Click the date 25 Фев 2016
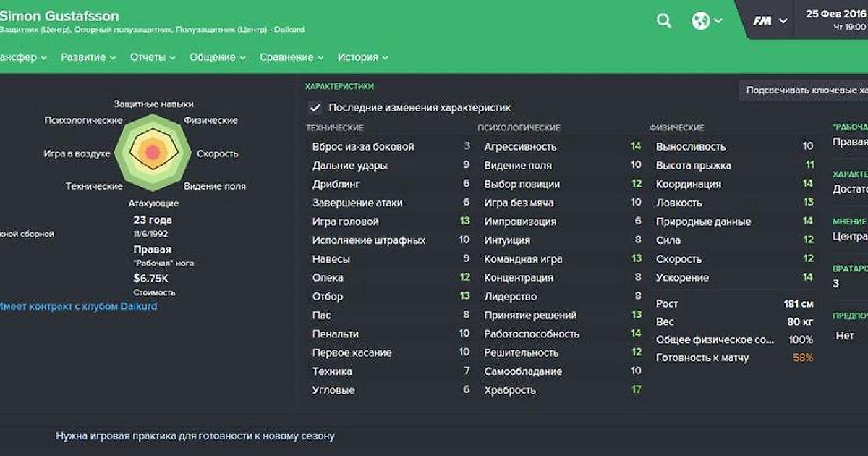 836,14
